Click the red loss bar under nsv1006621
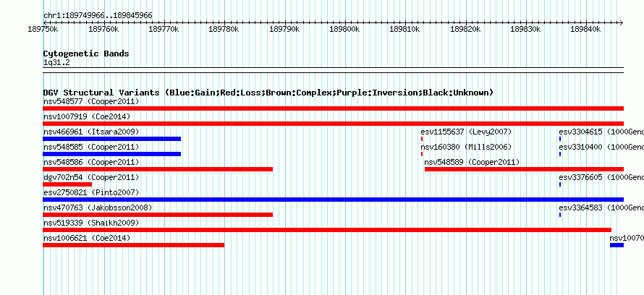This screenshot has height=295, width=644. [133, 245]
